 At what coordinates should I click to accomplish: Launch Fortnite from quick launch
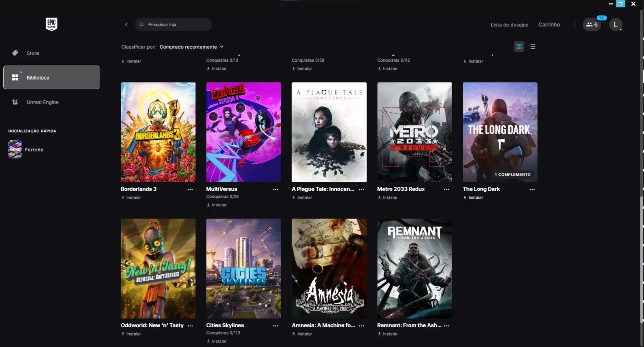pos(26,150)
